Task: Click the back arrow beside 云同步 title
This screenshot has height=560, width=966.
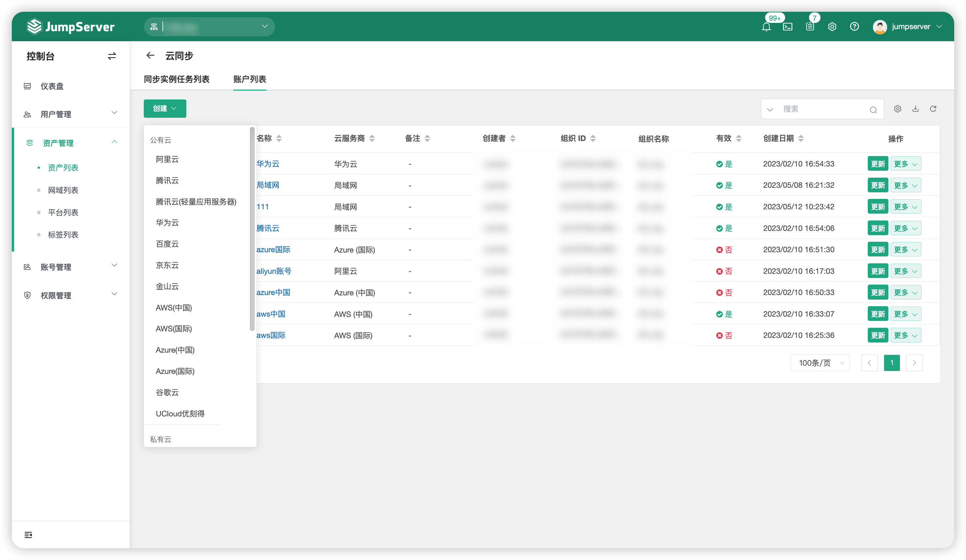Action: [150, 56]
